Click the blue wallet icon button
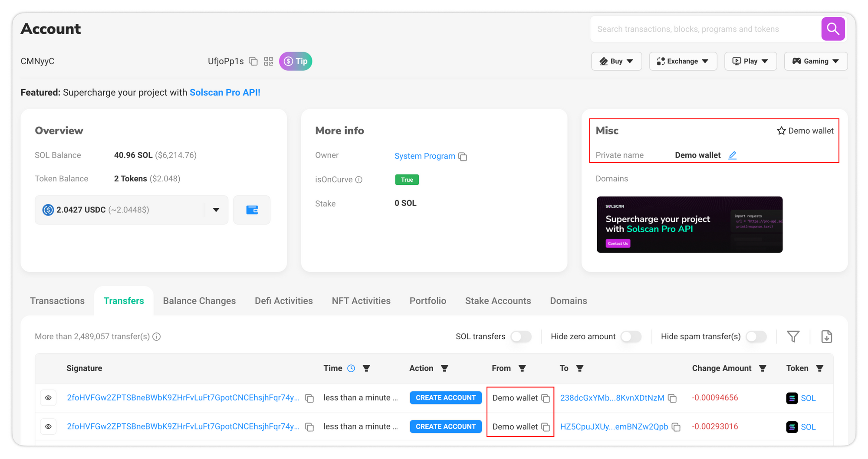 (252, 210)
